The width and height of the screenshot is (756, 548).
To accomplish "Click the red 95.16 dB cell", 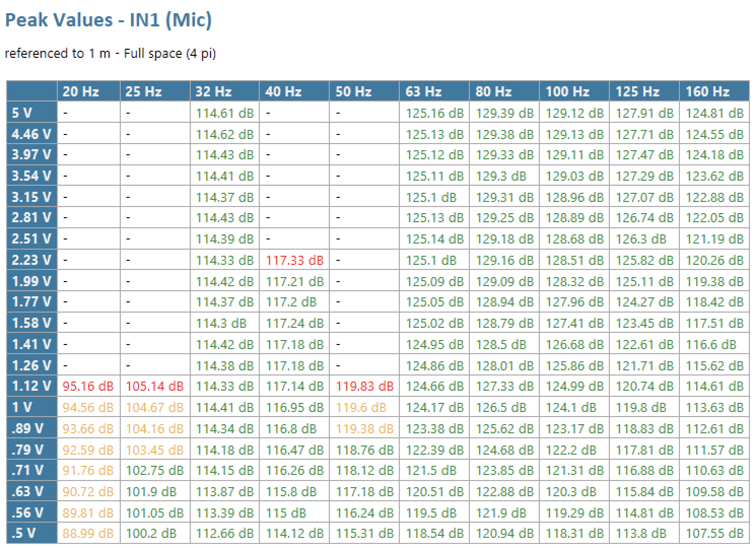I will tap(89, 387).
